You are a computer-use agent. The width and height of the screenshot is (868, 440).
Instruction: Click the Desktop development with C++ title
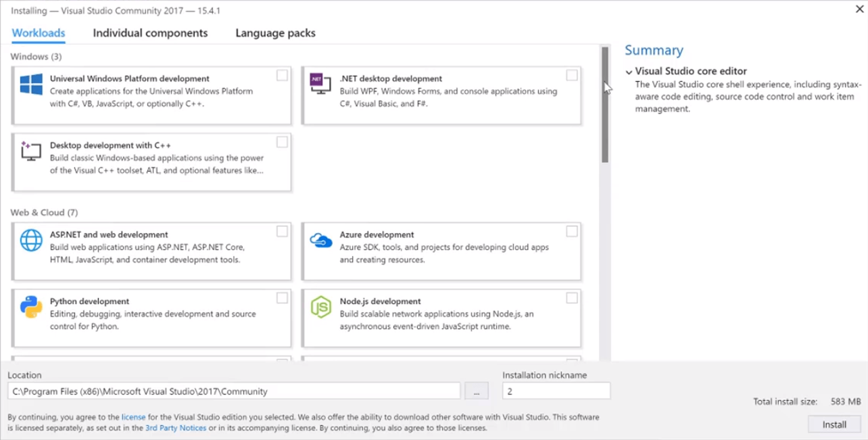click(110, 145)
